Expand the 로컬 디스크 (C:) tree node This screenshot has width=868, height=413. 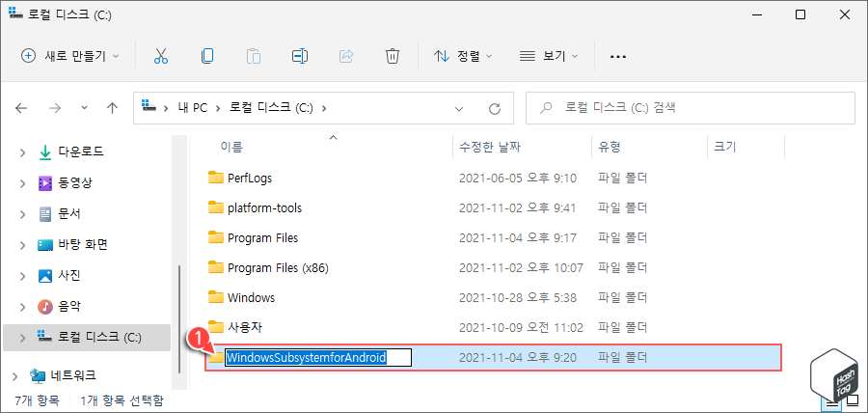(22, 337)
